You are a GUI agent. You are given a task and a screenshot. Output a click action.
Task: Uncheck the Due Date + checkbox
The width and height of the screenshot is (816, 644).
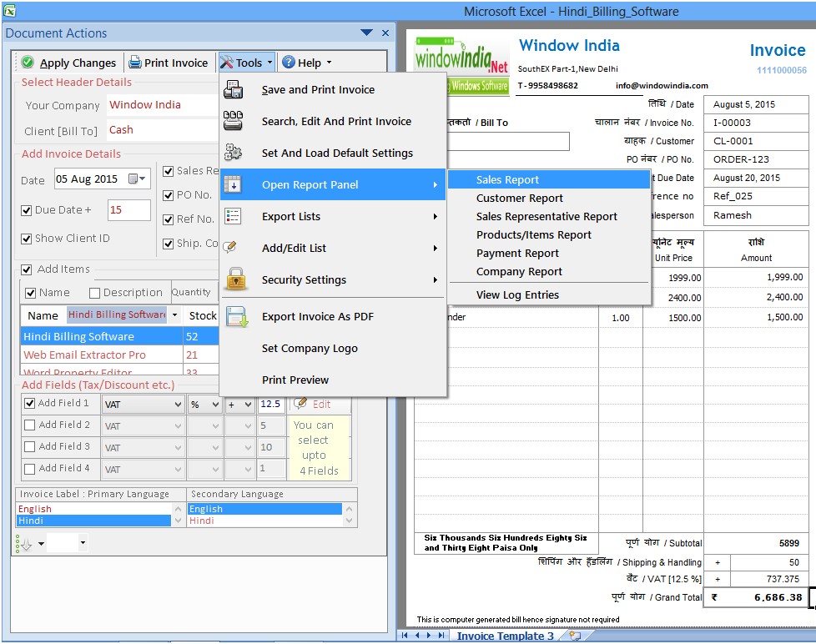[x=26, y=210]
